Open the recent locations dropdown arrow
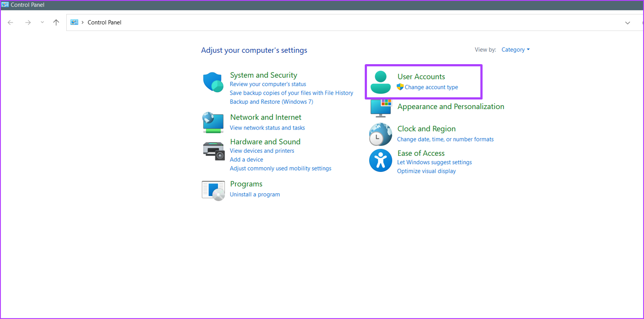This screenshot has width=644, height=319. coord(42,23)
